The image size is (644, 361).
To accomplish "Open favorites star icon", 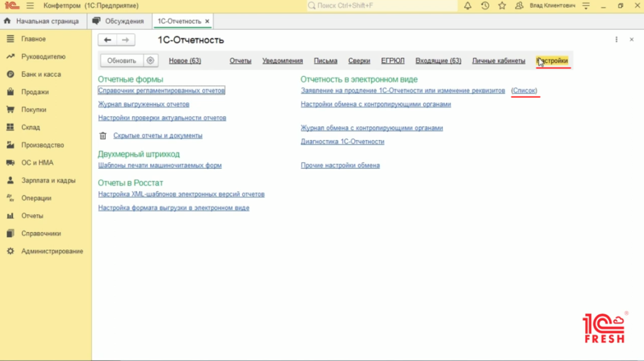I will click(502, 6).
